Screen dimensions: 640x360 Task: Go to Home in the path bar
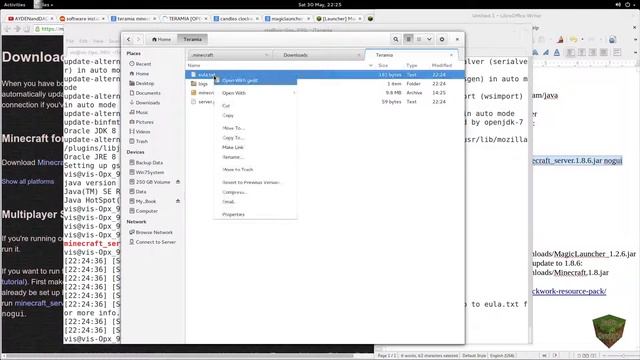tap(161, 39)
